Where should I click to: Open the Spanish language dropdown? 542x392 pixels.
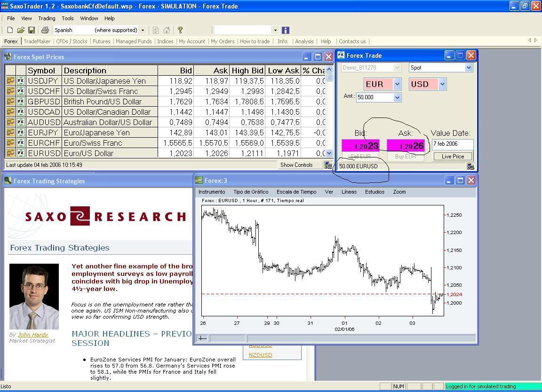tap(143, 30)
